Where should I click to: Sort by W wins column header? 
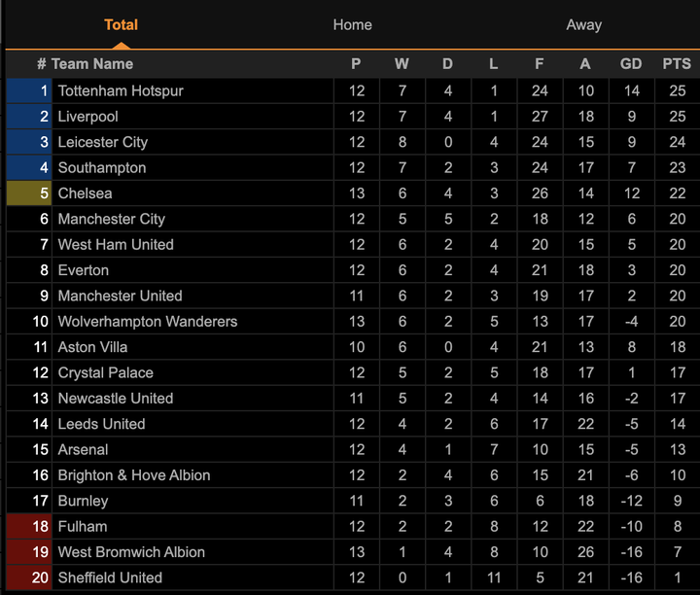(x=402, y=64)
